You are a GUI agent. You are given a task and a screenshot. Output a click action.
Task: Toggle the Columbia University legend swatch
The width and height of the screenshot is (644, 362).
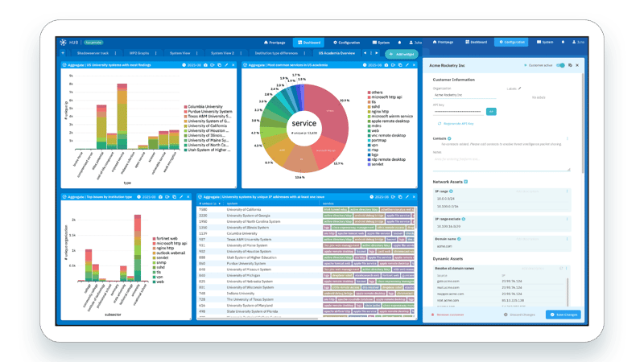[x=186, y=107]
